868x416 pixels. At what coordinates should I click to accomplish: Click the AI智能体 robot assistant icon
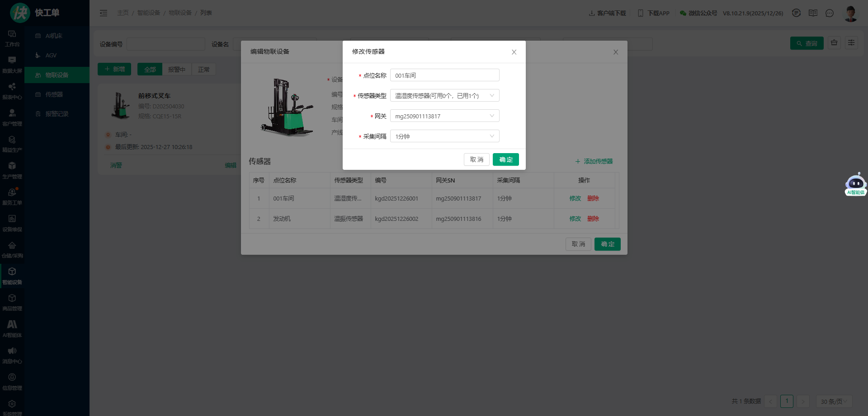855,184
